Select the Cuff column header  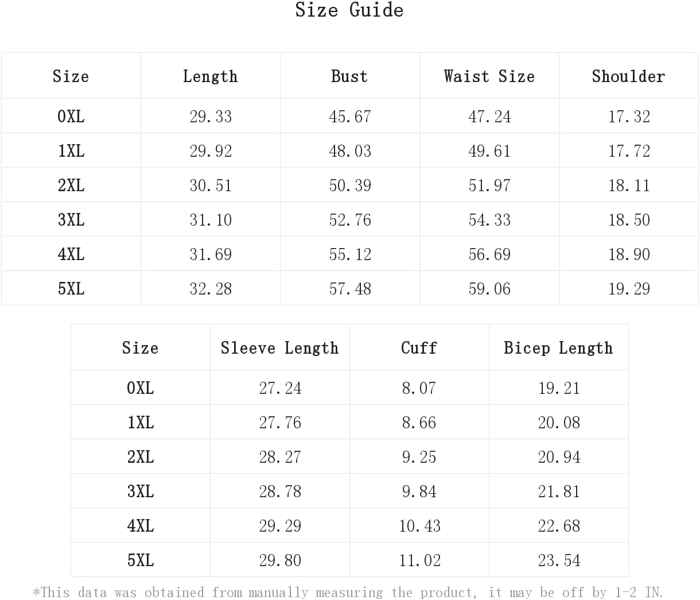click(419, 348)
